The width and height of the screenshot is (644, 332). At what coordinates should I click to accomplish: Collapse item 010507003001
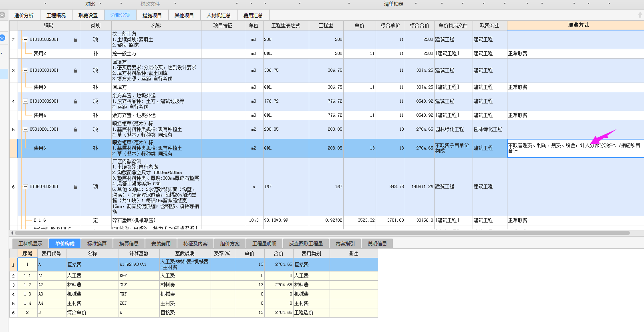point(26,187)
